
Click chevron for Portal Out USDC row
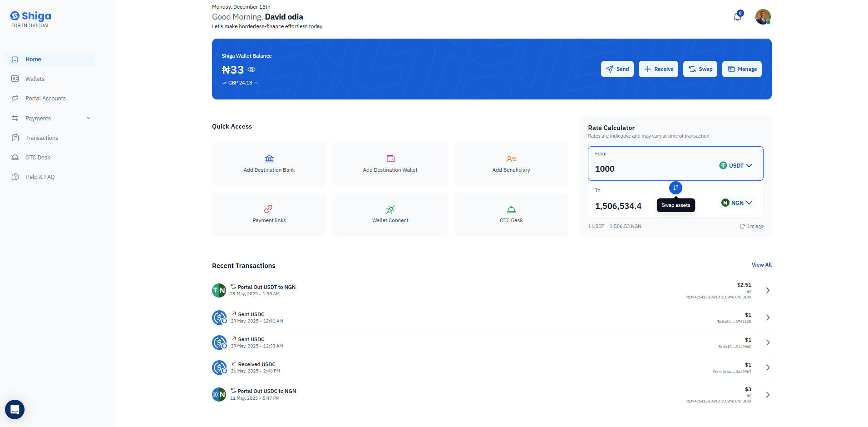768,395
